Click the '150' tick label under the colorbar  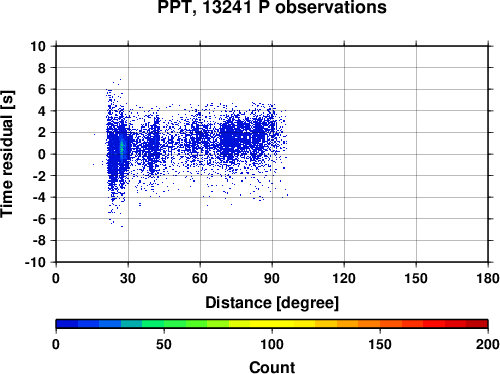pyautogui.click(x=380, y=344)
